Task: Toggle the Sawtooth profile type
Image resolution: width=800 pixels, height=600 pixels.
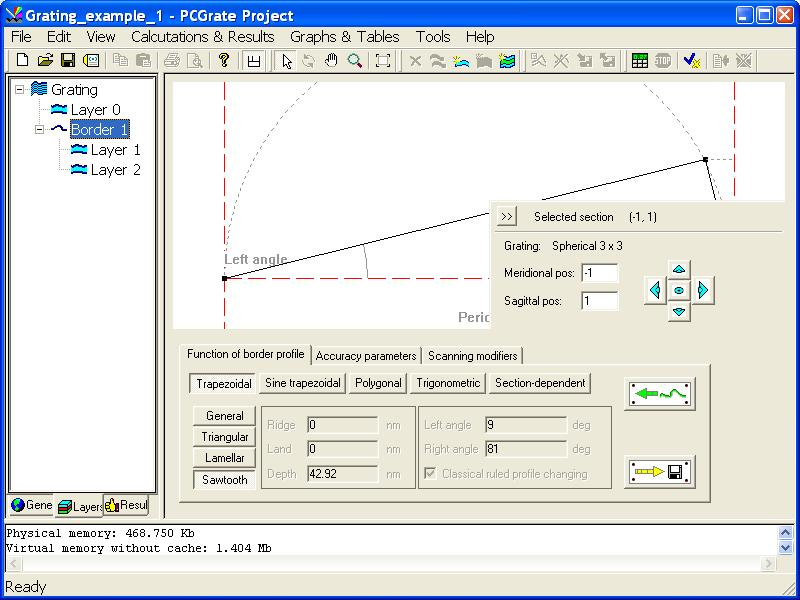Action: (x=224, y=479)
